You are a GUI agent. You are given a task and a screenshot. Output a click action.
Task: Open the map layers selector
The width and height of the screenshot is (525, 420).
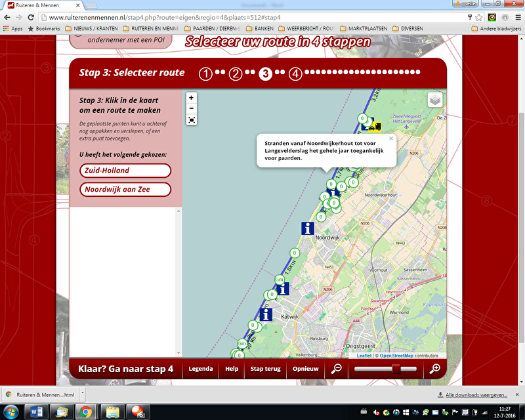pyautogui.click(x=435, y=100)
